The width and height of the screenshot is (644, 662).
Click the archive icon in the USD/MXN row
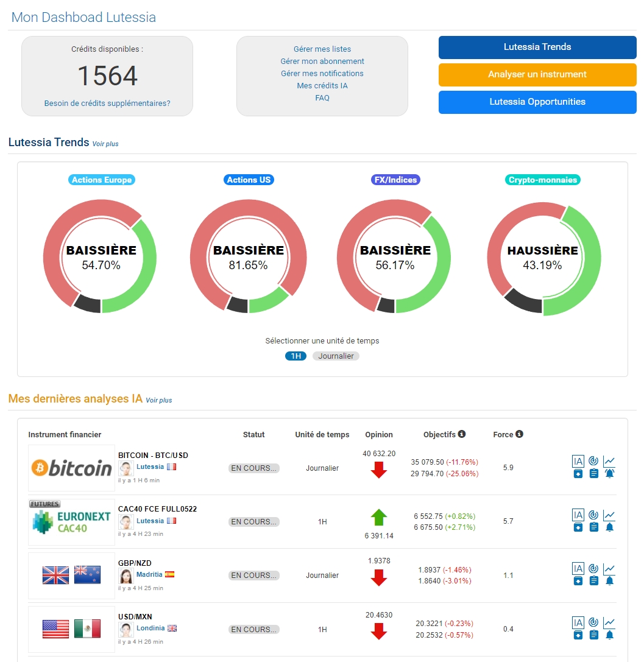click(x=578, y=635)
